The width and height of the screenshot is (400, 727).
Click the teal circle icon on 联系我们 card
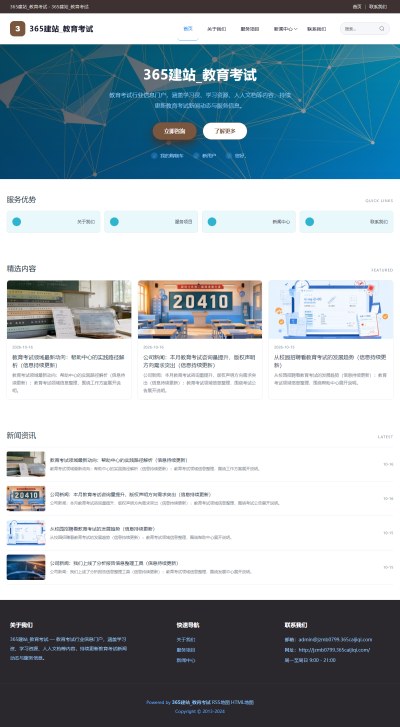click(310, 222)
